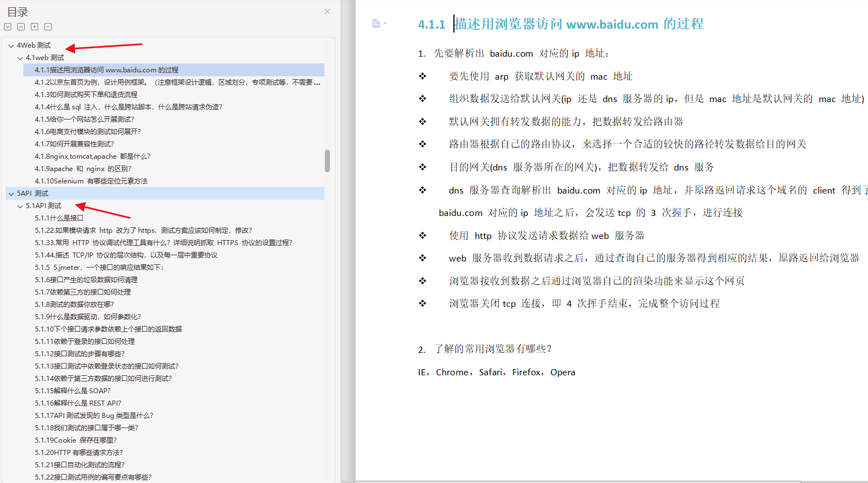Image resolution: width=868 pixels, height=483 pixels.
Task: Click the document heading 4.1.1 描述用浏览器访问
Action: (561, 24)
